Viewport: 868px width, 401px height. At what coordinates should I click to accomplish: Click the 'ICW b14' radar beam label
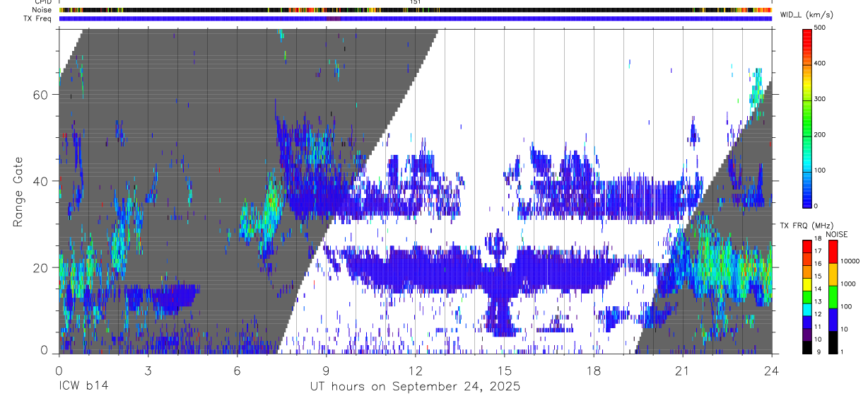(x=83, y=386)
